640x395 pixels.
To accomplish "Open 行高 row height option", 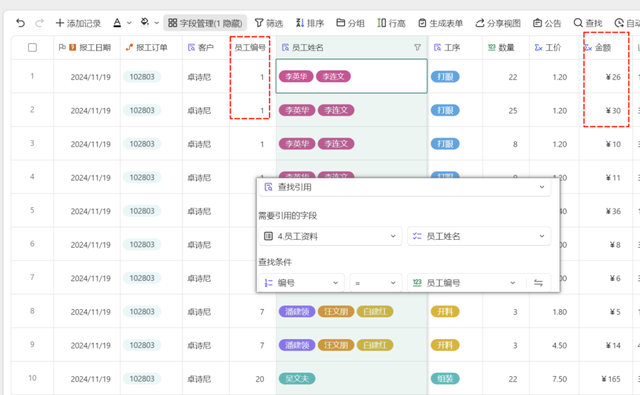I will tap(391, 23).
